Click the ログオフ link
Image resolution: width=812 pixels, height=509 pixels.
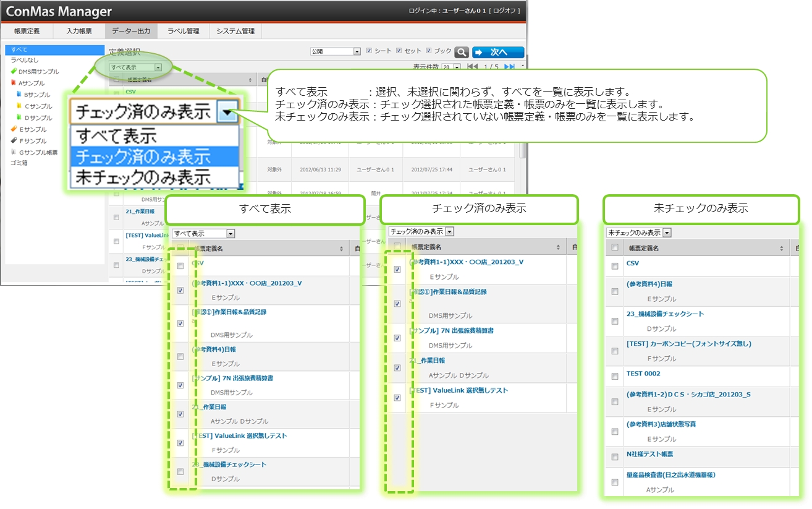[505, 11]
